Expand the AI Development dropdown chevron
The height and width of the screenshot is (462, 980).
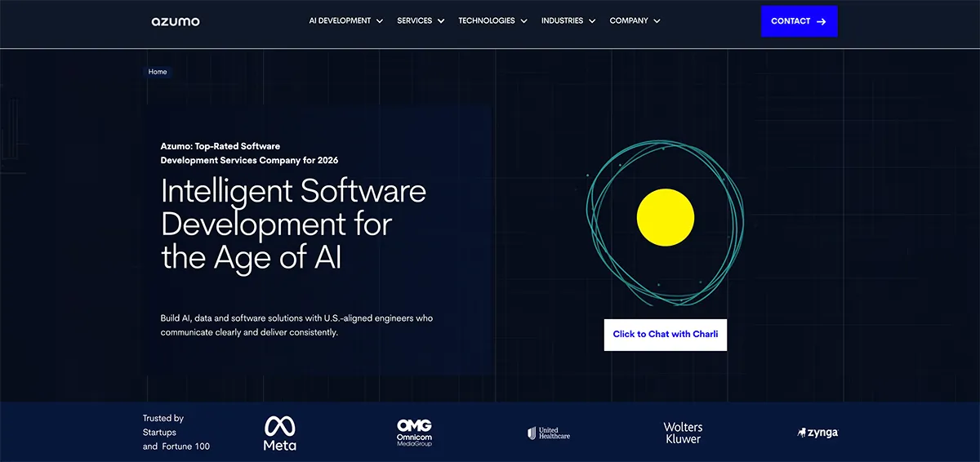[379, 21]
